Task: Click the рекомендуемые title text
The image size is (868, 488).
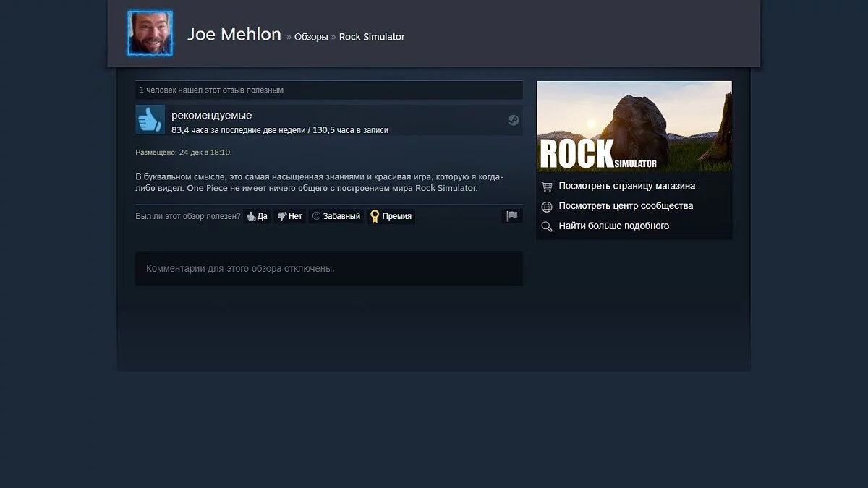Action: click(211, 115)
